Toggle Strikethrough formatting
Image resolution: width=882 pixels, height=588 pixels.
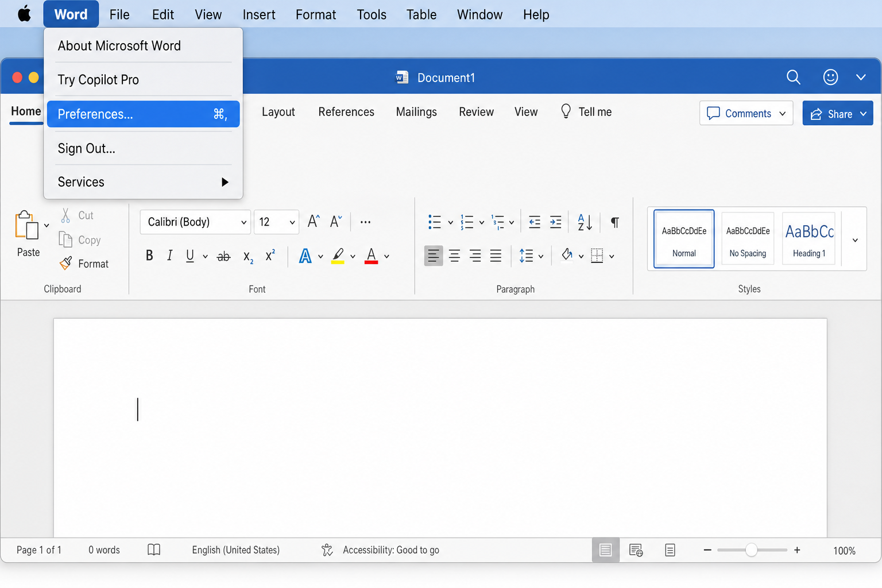click(x=224, y=256)
